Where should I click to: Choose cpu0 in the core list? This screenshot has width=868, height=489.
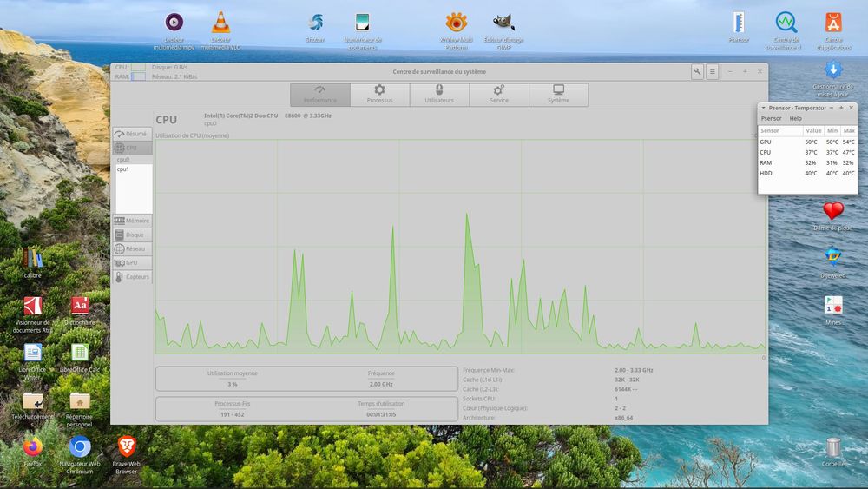134,160
